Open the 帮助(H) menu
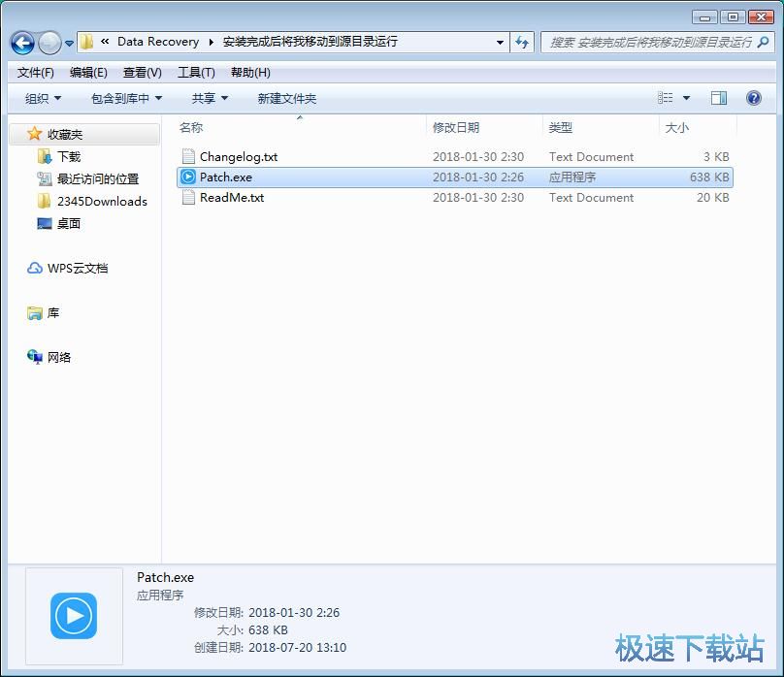Screen dimensions: 784x677 coord(250,73)
